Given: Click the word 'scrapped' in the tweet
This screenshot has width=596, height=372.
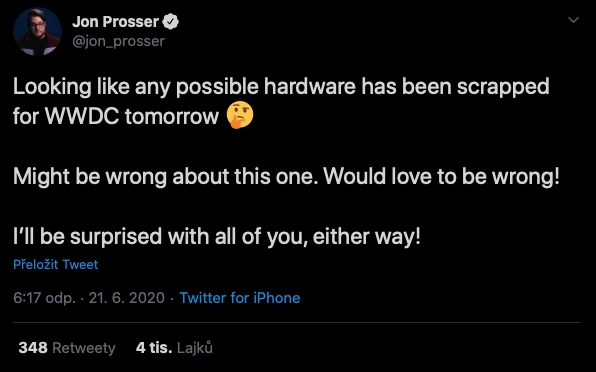Looking at the screenshot, I should click(x=503, y=88).
